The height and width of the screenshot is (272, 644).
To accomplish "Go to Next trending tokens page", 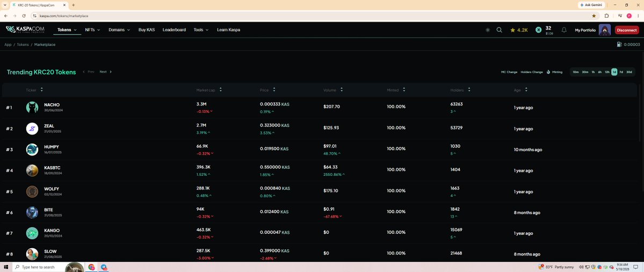I will (x=106, y=72).
